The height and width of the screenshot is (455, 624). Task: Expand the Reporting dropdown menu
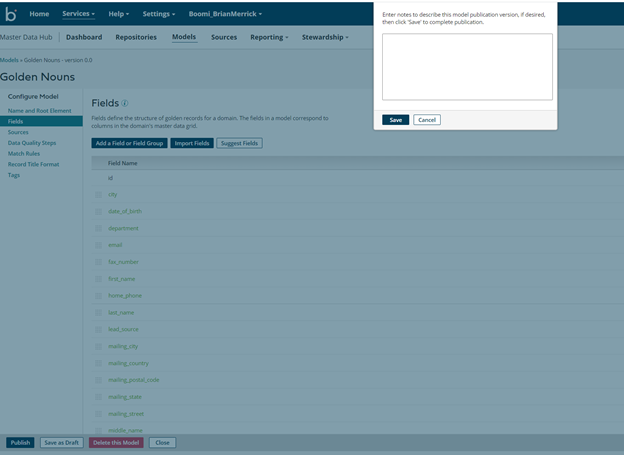[269, 37]
